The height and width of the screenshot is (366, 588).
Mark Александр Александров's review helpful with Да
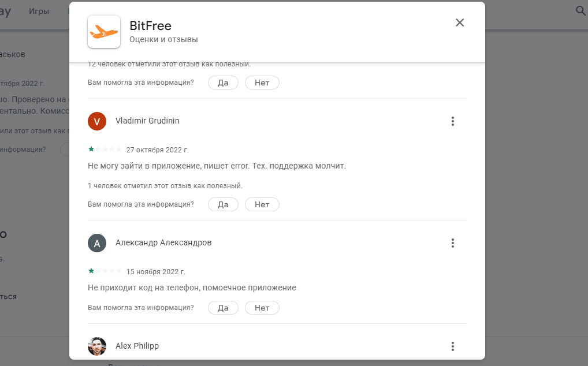[x=223, y=308]
